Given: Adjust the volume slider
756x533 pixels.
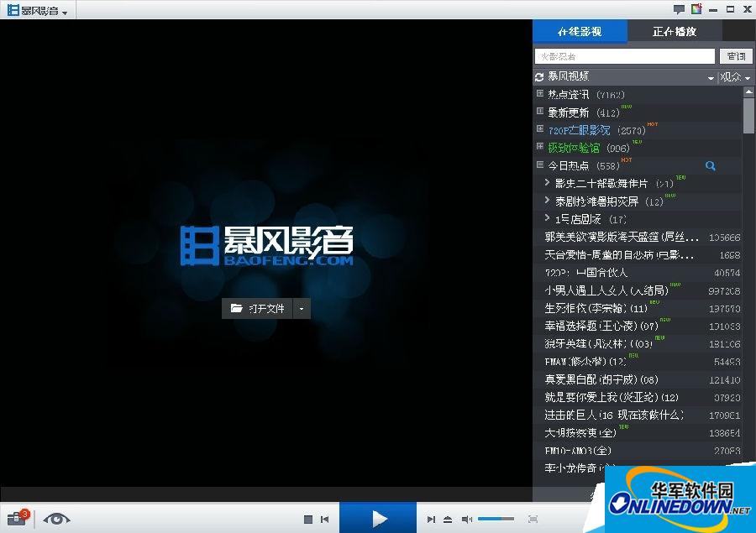Looking at the screenshot, I should click(496, 519).
